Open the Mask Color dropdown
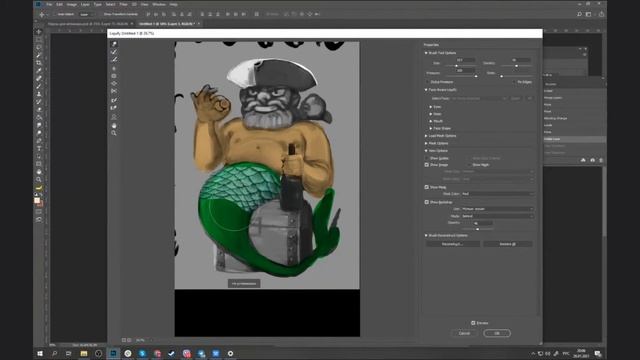640x360 pixels. [497, 194]
